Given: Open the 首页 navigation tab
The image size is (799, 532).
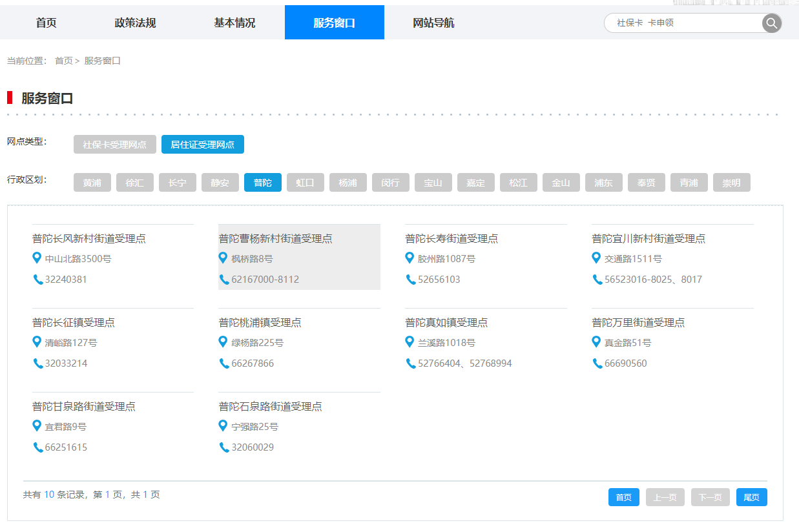Looking at the screenshot, I should [x=46, y=23].
